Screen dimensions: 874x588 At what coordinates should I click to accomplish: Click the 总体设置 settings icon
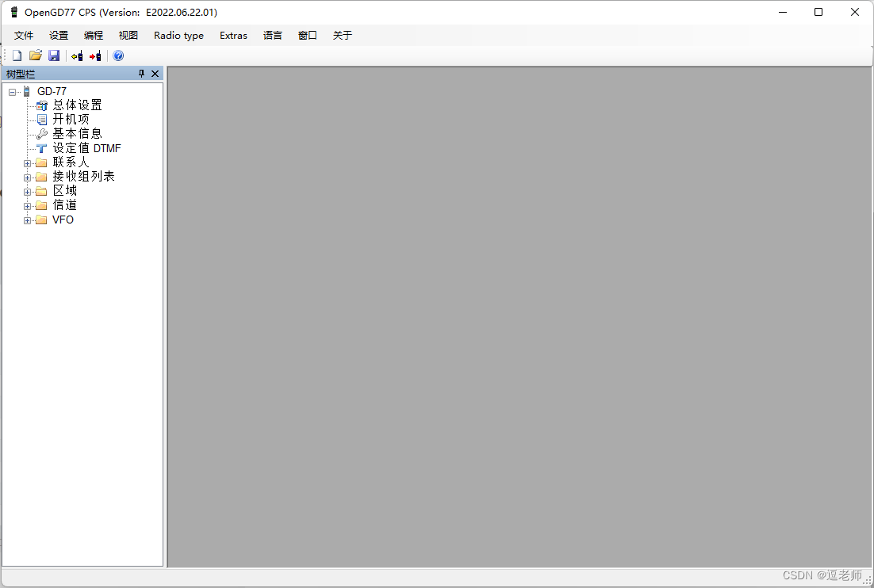click(x=42, y=105)
